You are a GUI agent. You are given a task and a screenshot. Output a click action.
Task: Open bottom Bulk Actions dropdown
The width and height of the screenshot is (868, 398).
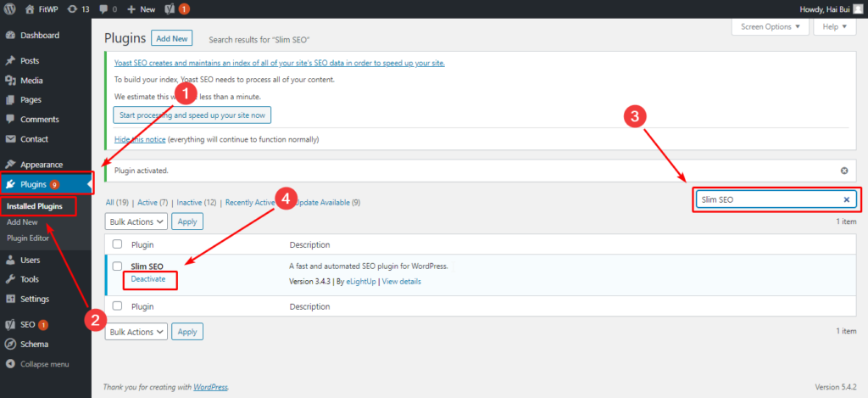tap(136, 332)
